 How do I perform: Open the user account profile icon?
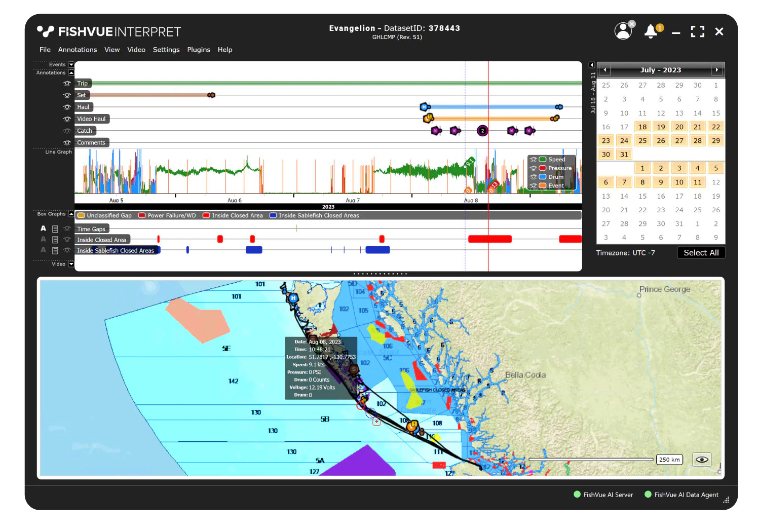tap(623, 31)
